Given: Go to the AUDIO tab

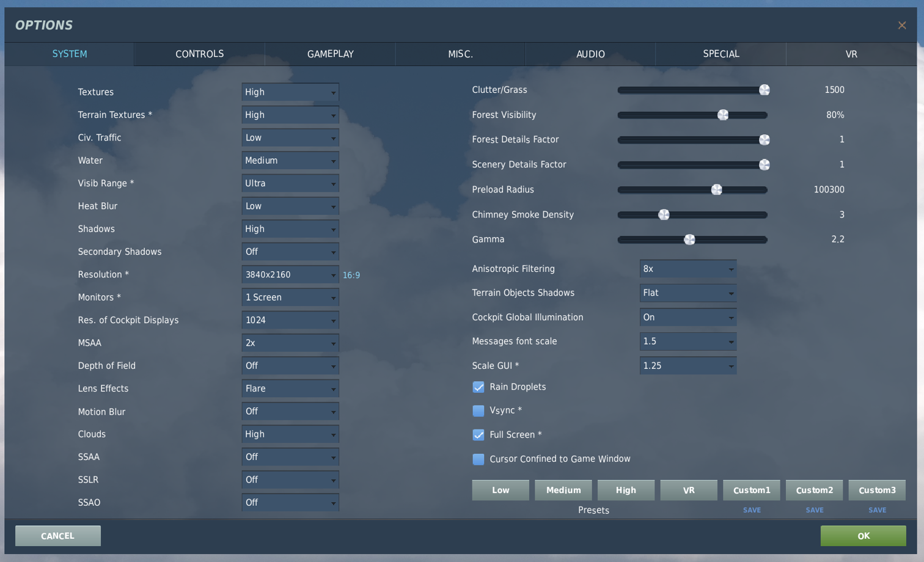Looking at the screenshot, I should click(590, 54).
